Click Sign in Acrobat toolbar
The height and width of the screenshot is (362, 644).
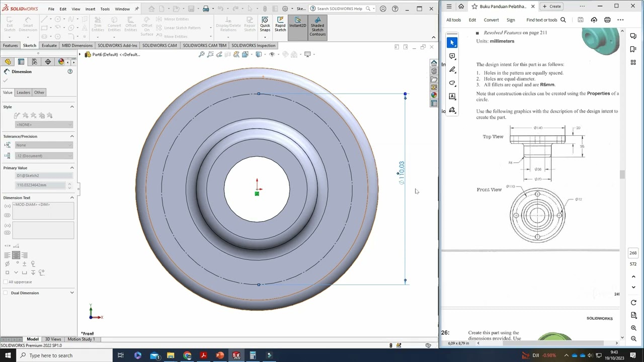pos(511,20)
